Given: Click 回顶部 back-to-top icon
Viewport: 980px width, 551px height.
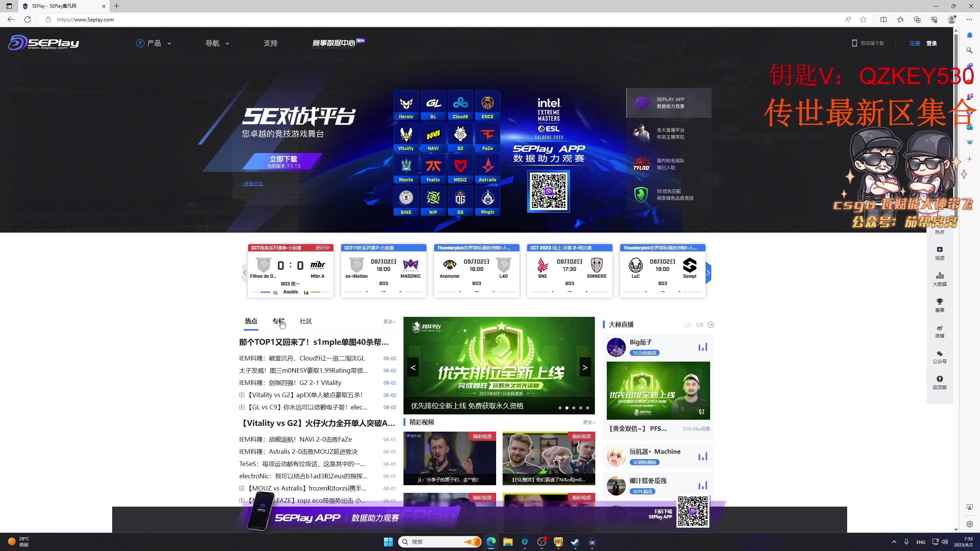Looking at the screenshot, I should [940, 383].
